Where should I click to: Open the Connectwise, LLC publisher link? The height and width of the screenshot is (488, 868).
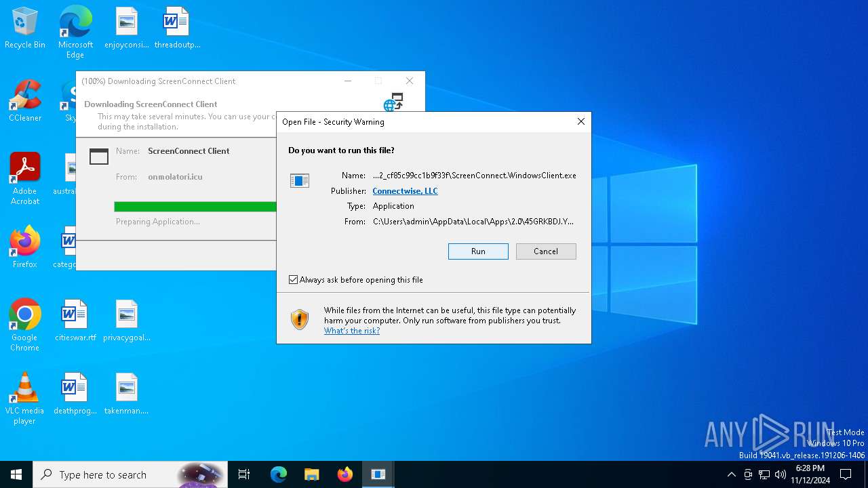[x=405, y=191]
